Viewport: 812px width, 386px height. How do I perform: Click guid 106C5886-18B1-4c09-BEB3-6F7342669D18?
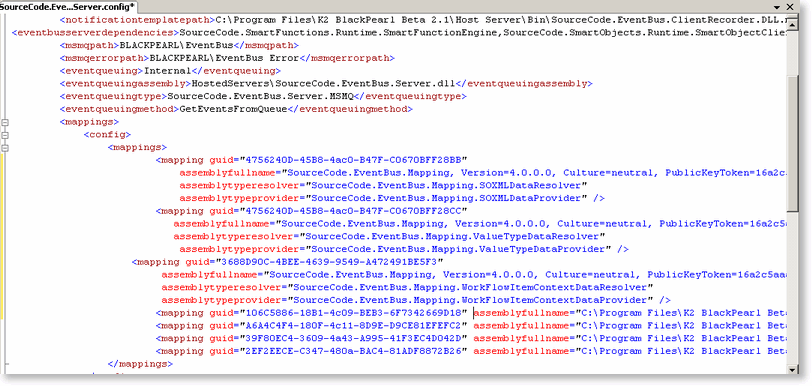tap(354, 313)
